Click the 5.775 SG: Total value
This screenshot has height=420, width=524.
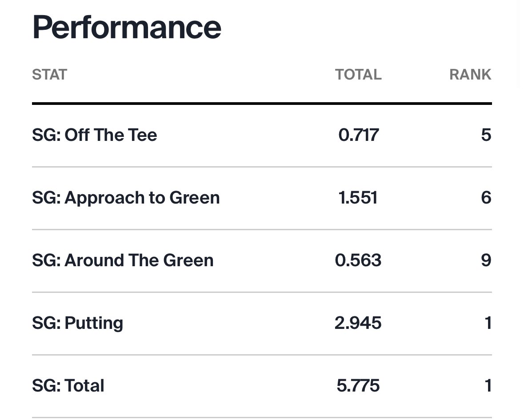coord(358,386)
